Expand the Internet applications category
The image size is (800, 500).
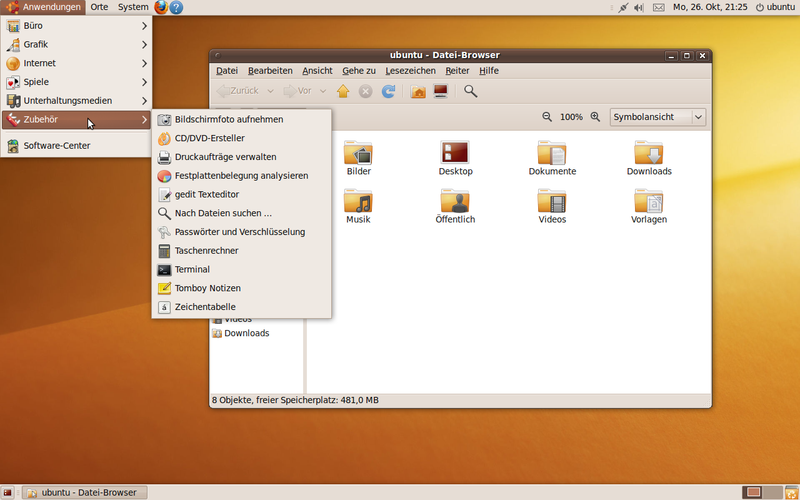click(x=77, y=63)
